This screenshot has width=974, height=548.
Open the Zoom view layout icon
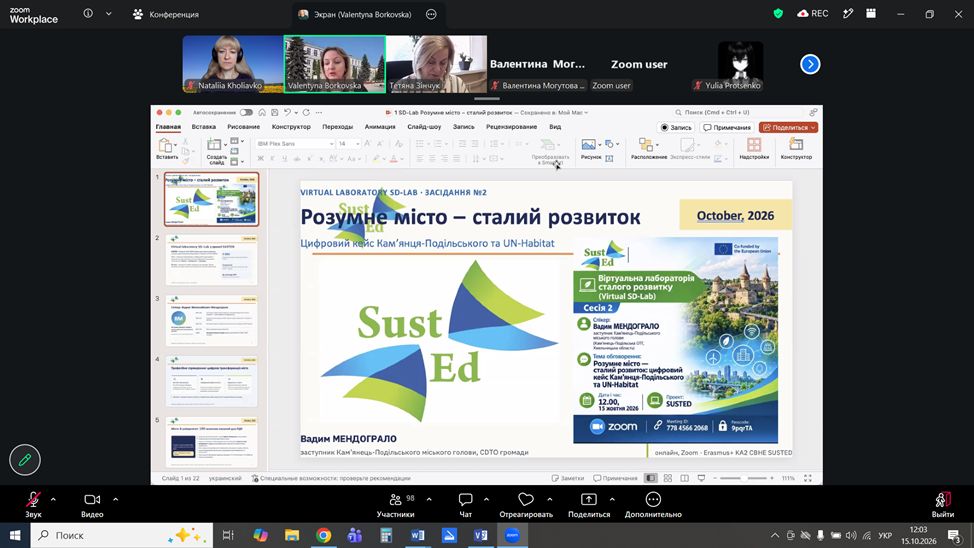point(871,14)
